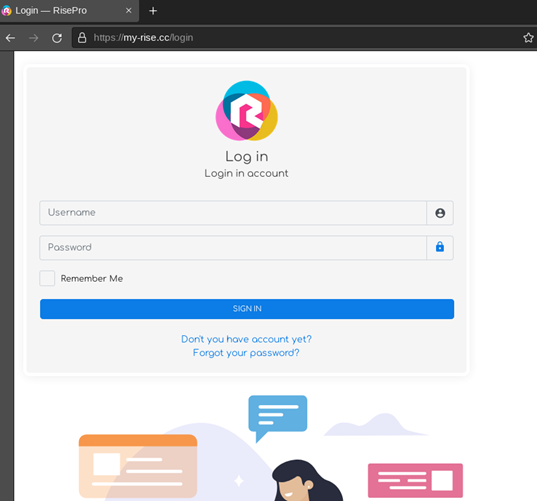Click the Remember Me label text
537x501 pixels.
pos(92,278)
